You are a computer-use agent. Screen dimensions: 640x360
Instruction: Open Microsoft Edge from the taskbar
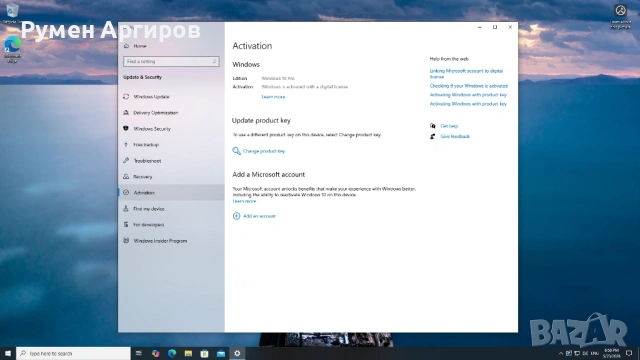point(172,353)
